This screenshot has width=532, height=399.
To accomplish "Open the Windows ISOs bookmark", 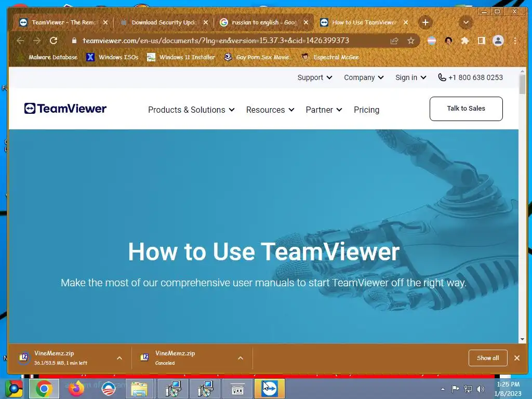I will click(113, 57).
